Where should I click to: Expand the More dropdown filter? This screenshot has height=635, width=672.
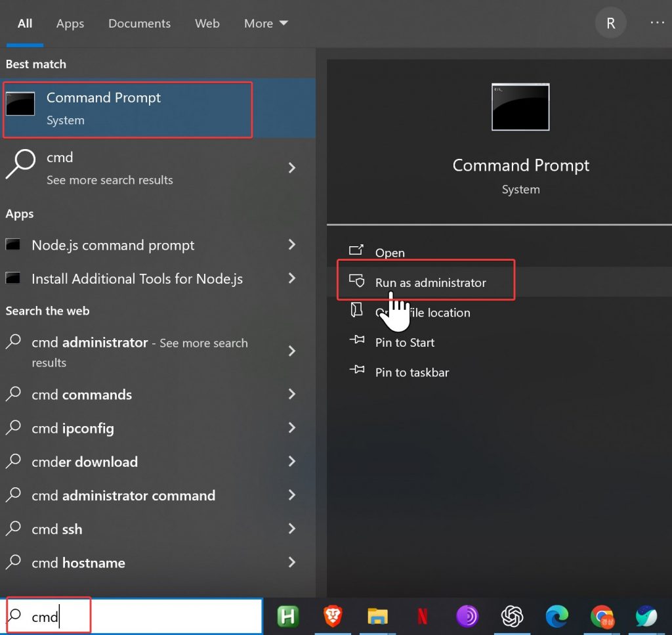[x=266, y=24]
